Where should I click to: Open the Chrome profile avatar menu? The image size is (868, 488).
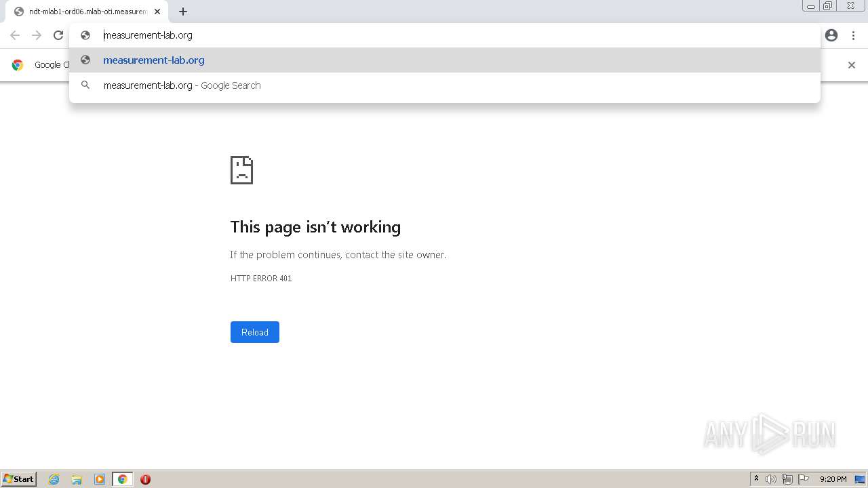[x=831, y=35]
